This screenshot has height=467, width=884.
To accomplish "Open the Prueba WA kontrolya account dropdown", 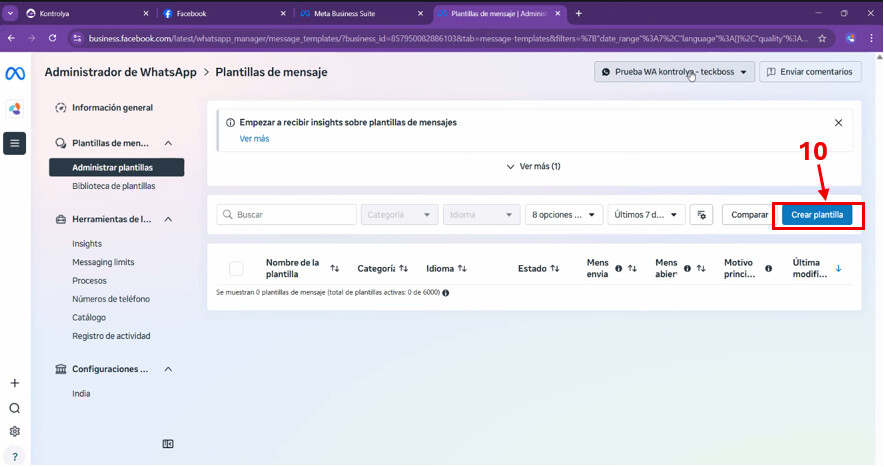I will 673,72.
